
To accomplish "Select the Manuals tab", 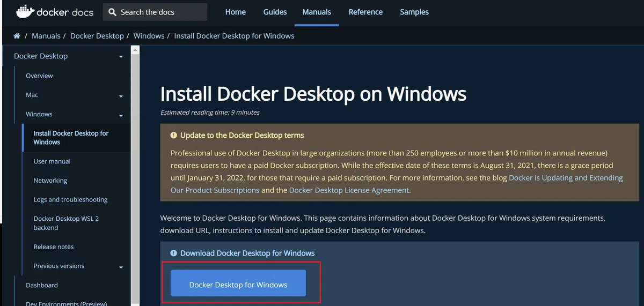I will click(x=317, y=12).
